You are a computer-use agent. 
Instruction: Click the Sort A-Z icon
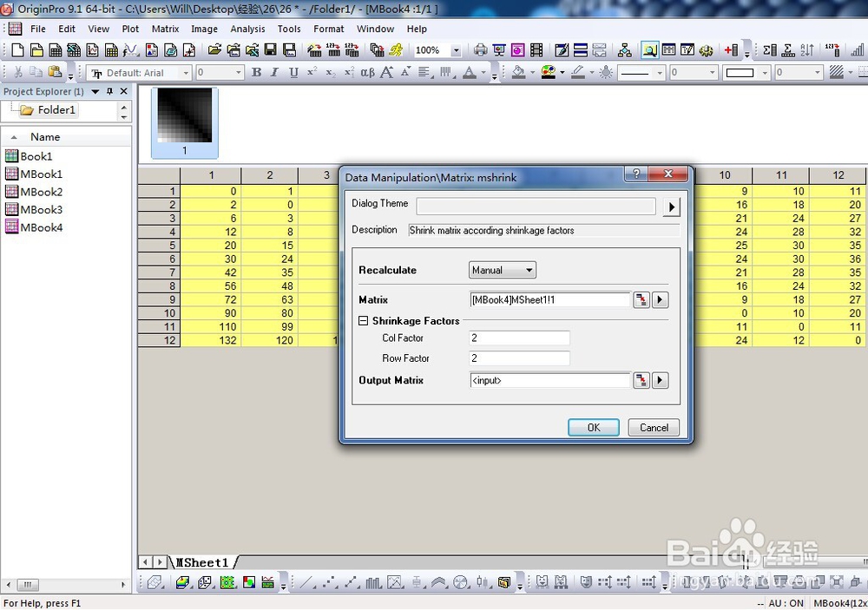(807, 50)
